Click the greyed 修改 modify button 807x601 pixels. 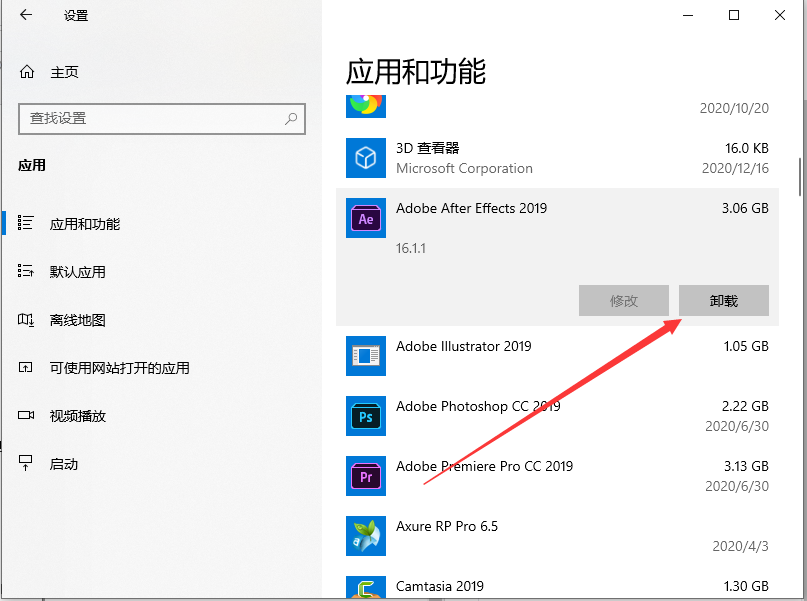(624, 300)
